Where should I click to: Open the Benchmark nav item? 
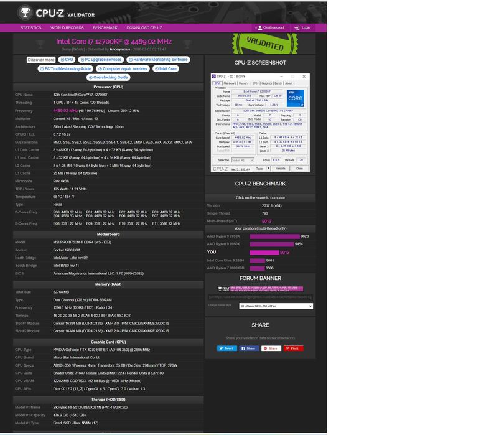click(105, 27)
